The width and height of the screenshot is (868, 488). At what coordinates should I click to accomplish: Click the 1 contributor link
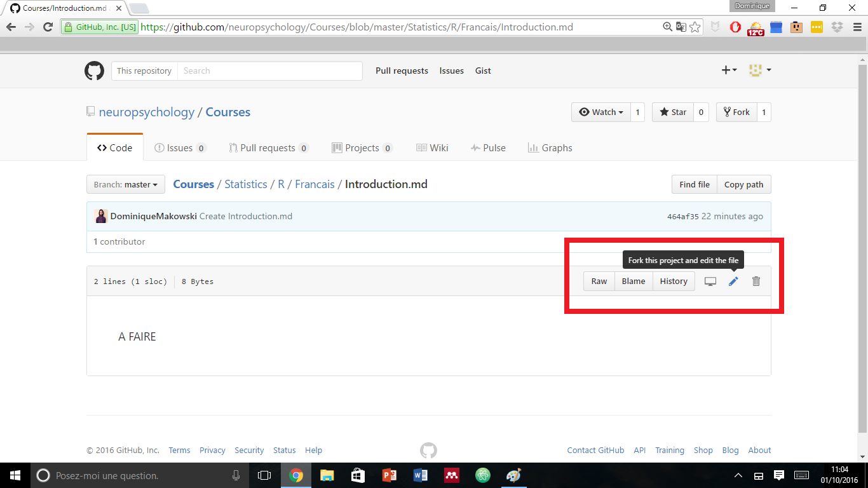pyautogui.click(x=119, y=241)
